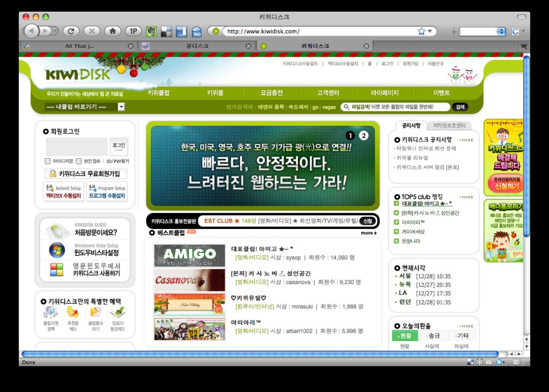Switch to the 저작권보호센터 tab
The image size is (549, 392).
point(449,125)
